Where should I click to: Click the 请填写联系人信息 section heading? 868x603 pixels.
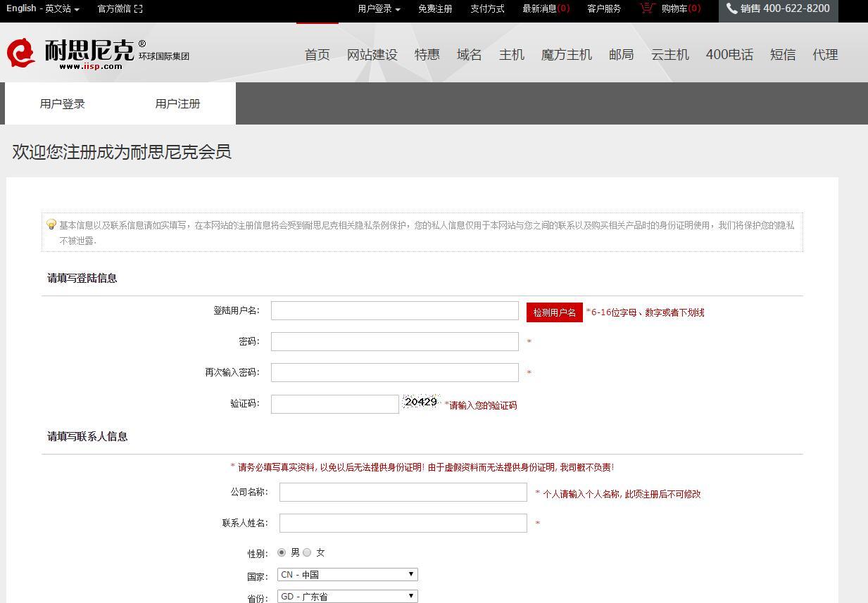tap(87, 436)
